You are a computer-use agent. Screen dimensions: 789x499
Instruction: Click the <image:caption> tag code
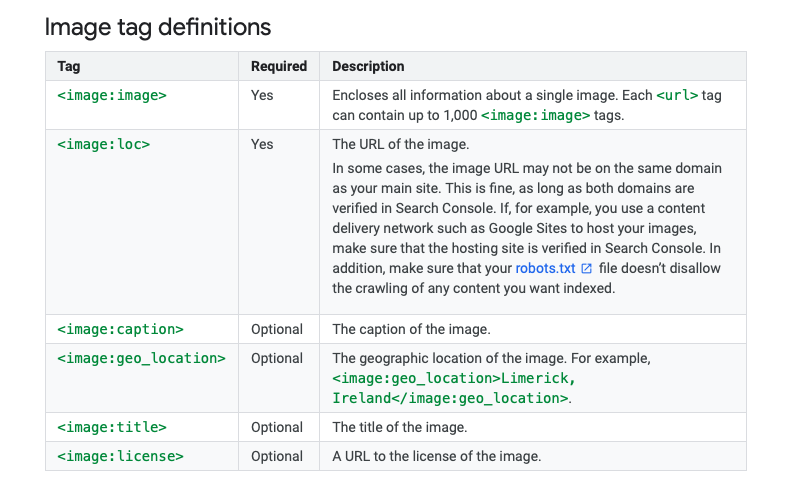tap(120, 329)
